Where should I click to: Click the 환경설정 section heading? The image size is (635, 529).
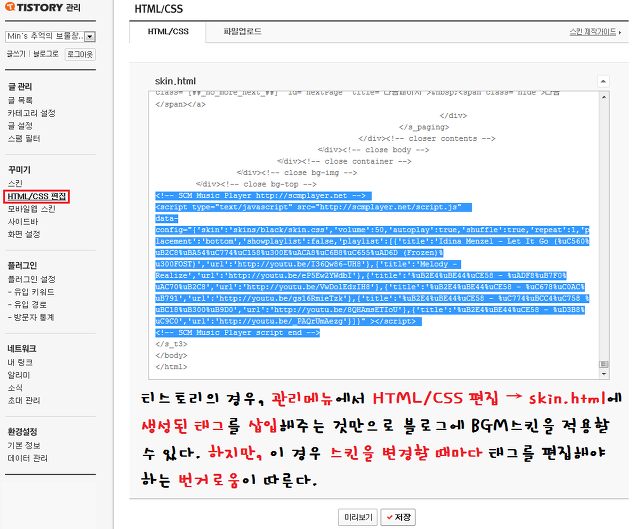(x=22, y=431)
